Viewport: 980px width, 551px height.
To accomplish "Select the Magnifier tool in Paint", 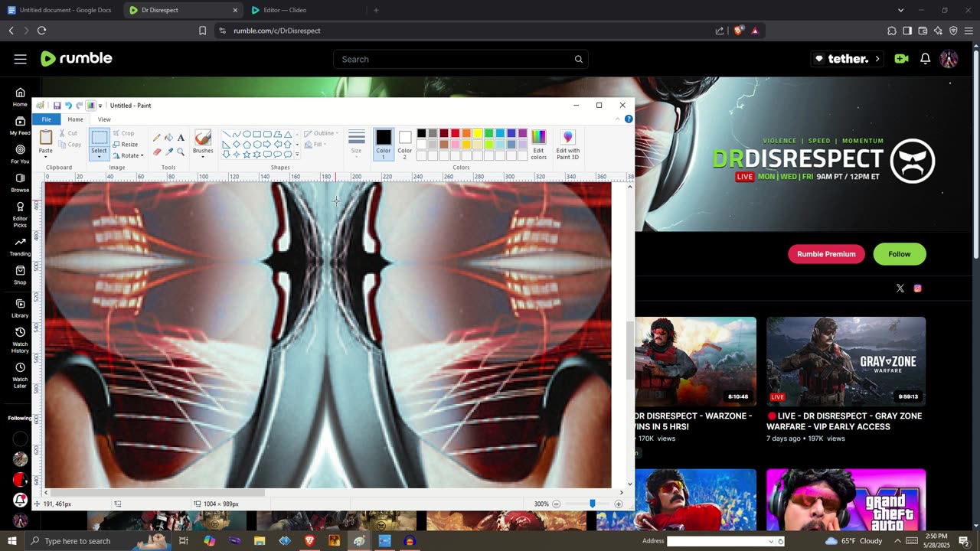I will tap(181, 152).
